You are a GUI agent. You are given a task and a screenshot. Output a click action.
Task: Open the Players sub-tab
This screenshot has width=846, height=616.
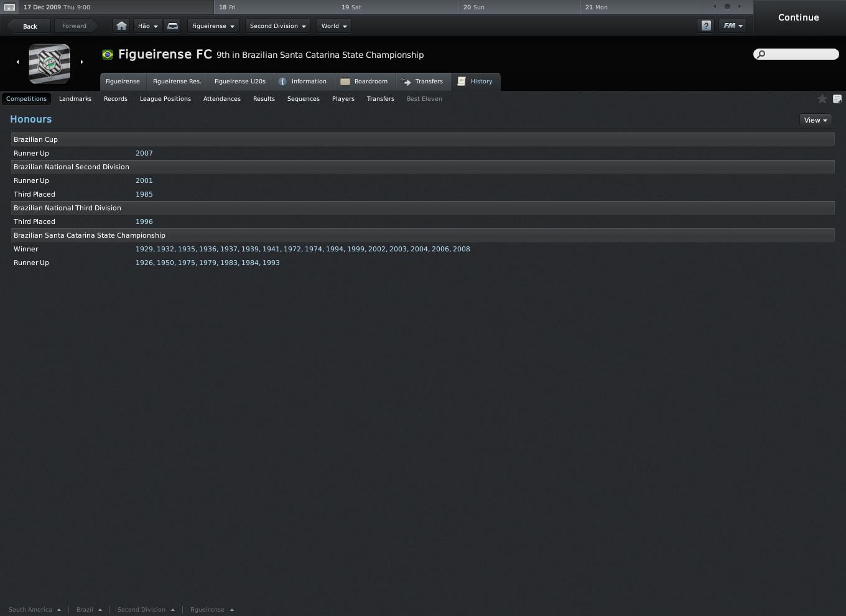[x=343, y=99]
